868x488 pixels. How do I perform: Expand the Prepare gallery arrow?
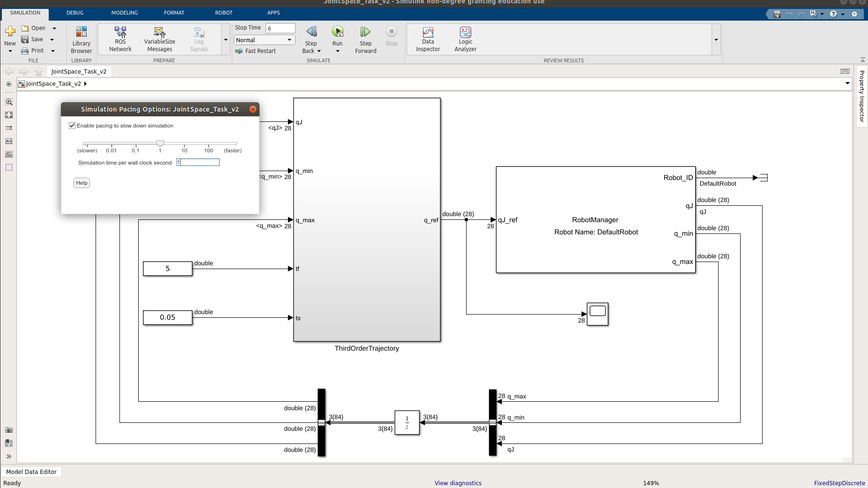pyautogui.click(x=226, y=40)
